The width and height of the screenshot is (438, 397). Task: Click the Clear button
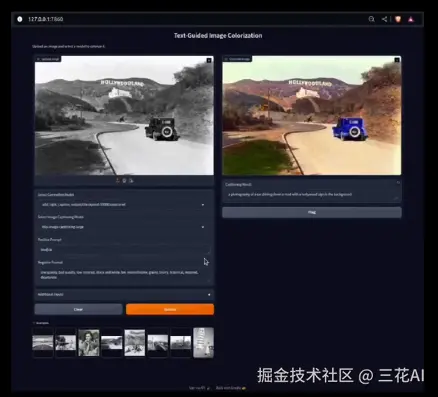78,309
